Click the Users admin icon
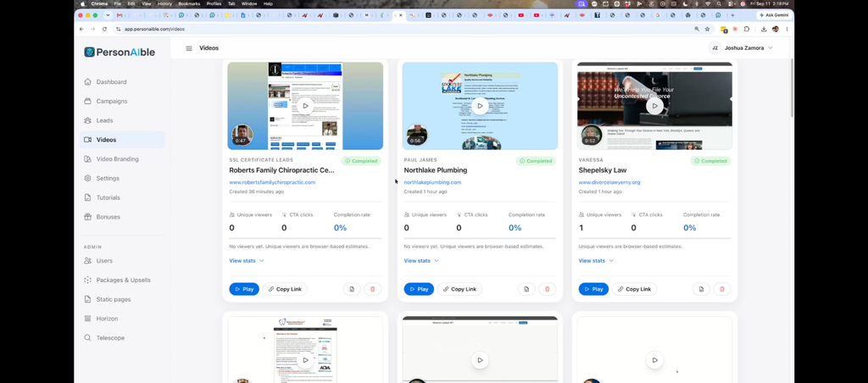The width and height of the screenshot is (868, 383). pyautogui.click(x=87, y=261)
